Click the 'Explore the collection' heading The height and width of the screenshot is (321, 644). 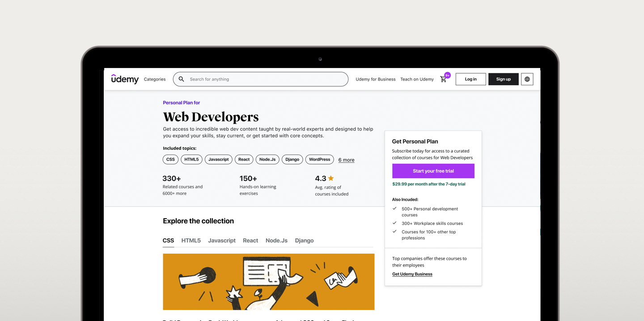click(x=198, y=221)
